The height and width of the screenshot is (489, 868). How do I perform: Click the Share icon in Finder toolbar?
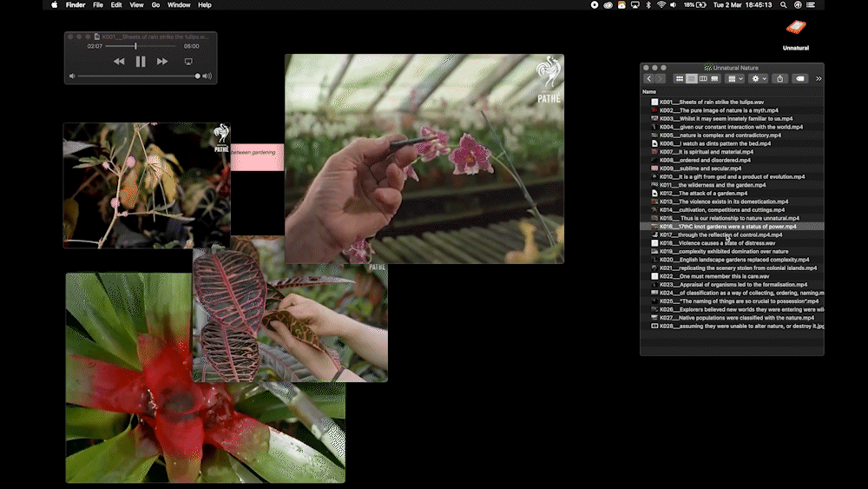click(x=779, y=79)
